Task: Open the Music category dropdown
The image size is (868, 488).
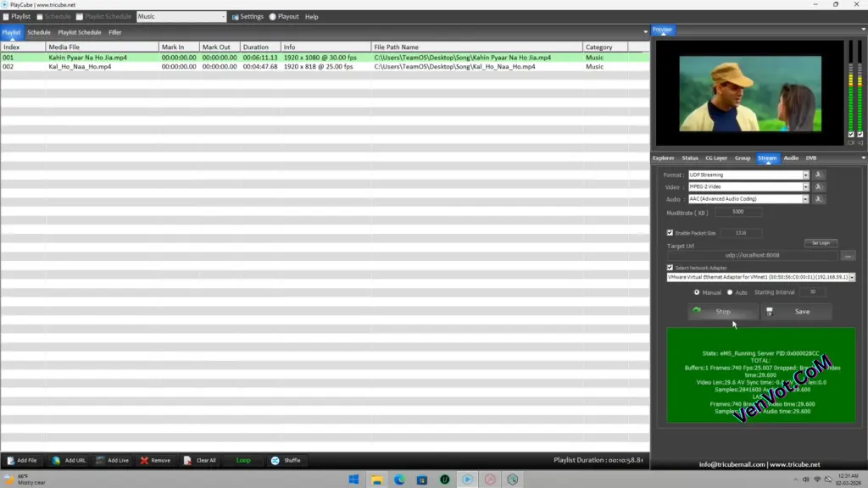Action: pos(223,16)
